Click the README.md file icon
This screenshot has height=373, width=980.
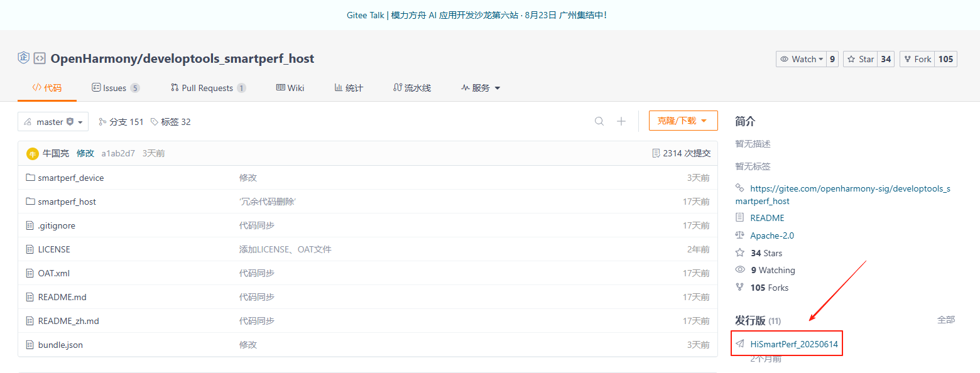point(30,297)
